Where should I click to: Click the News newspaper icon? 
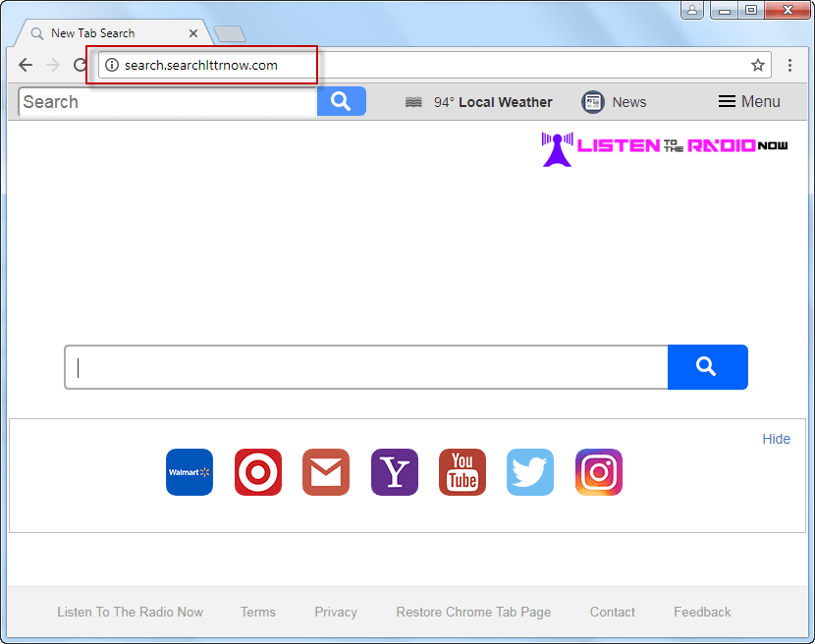tap(592, 102)
